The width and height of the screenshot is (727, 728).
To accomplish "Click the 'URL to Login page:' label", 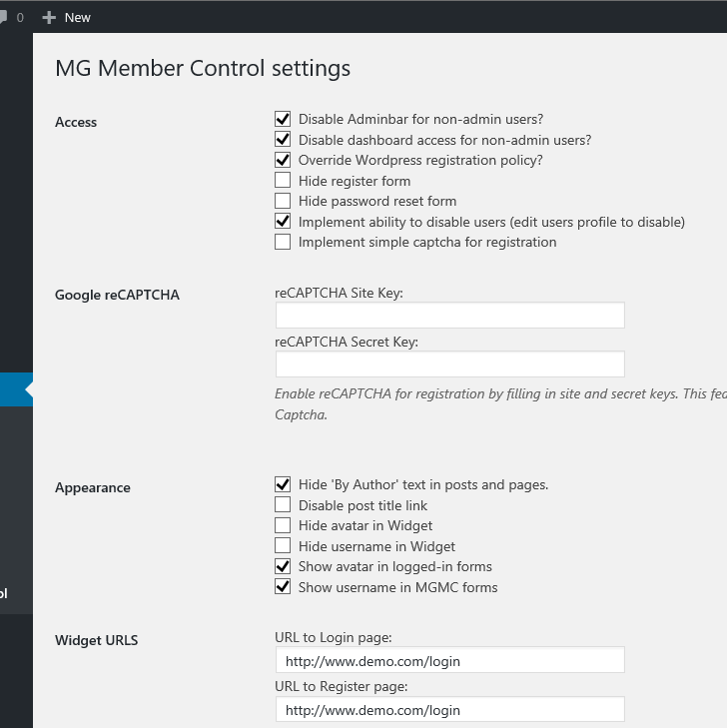I will click(334, 637).
